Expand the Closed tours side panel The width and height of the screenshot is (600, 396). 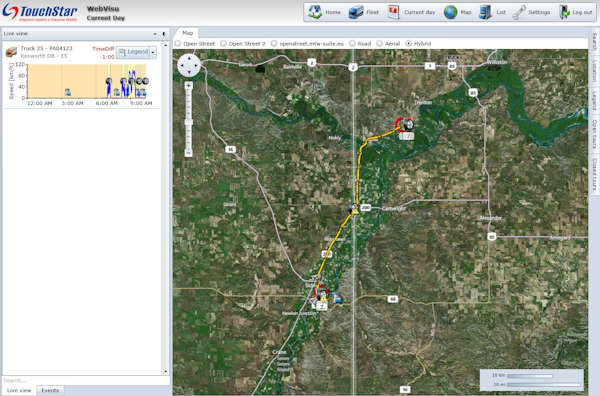point(595,174)
